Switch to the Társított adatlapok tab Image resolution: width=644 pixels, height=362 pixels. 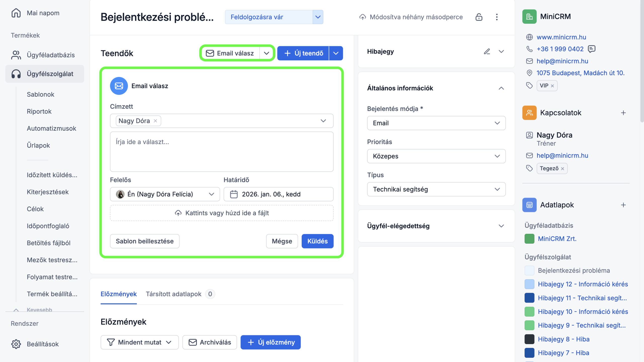(174, 294)
